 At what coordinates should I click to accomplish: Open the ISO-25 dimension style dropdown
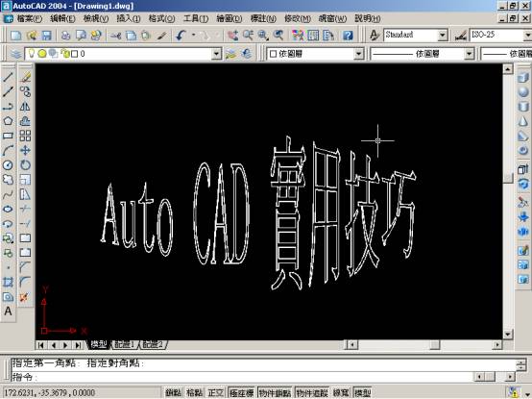(527, 35)
